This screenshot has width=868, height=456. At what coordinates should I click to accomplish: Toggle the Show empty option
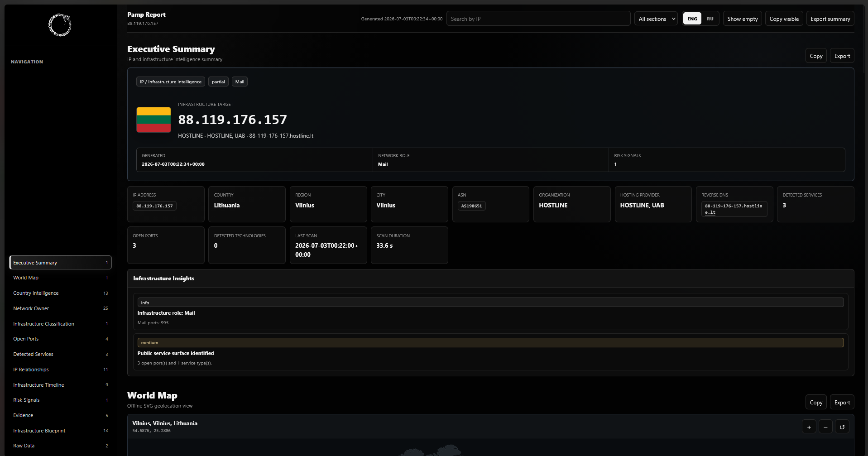click(x=742, y=19)
